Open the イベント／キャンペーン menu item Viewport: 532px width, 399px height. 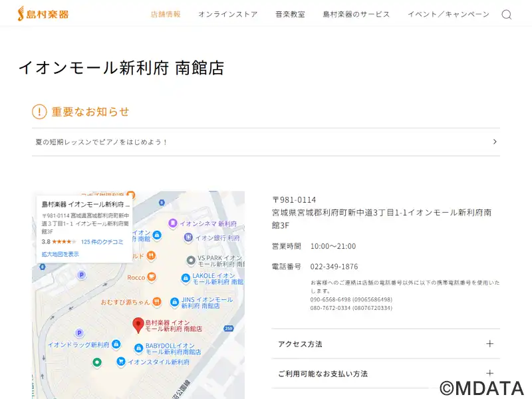pos(448,14)
